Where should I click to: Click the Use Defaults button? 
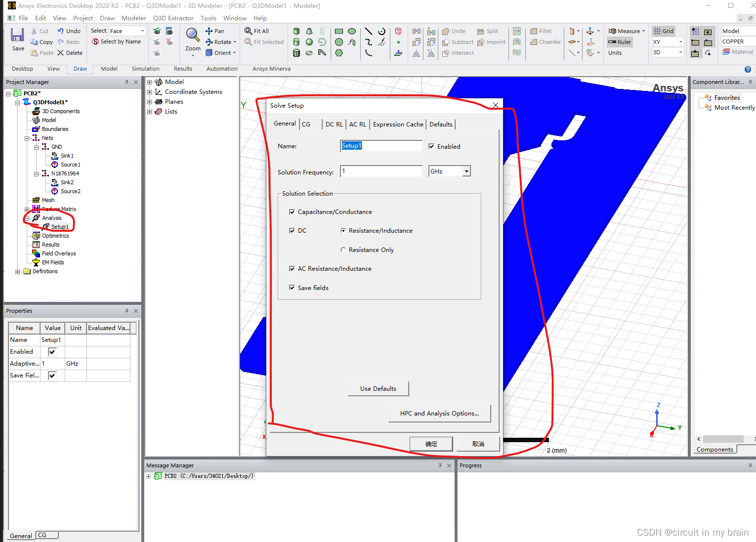point(378,389)
